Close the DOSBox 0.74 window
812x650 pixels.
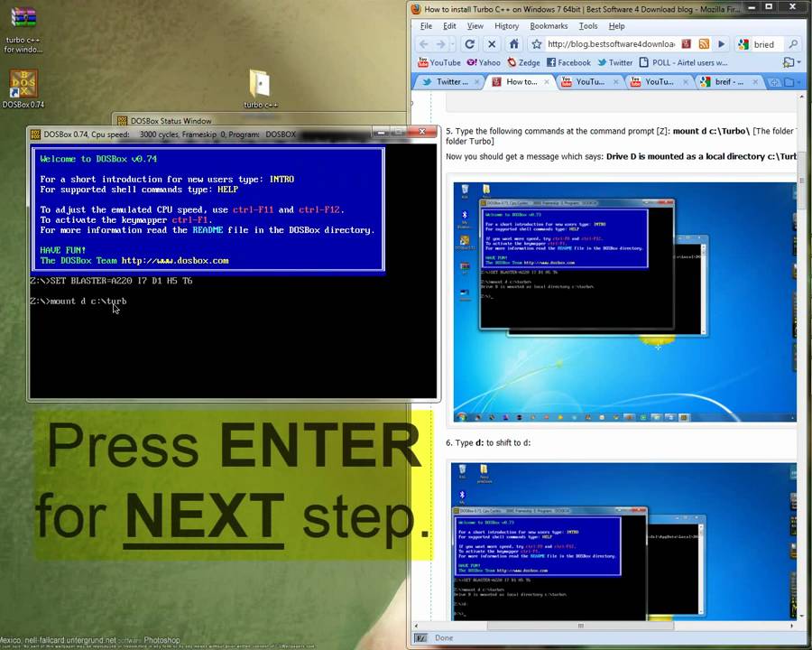click(x=422, y=132)
